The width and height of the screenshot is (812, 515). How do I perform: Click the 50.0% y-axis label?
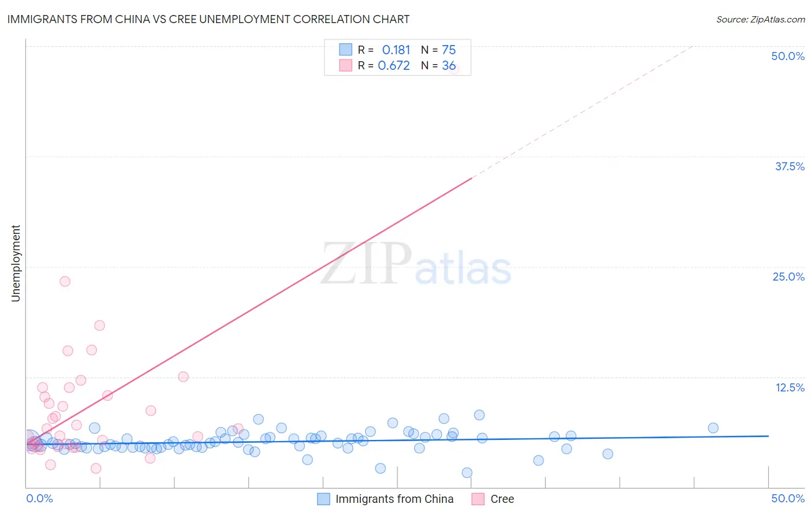click(788, 56)
